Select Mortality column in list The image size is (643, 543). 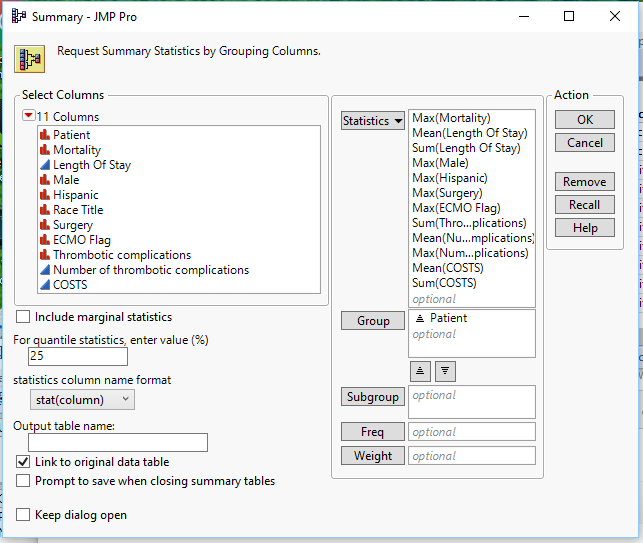pos(77,150)
